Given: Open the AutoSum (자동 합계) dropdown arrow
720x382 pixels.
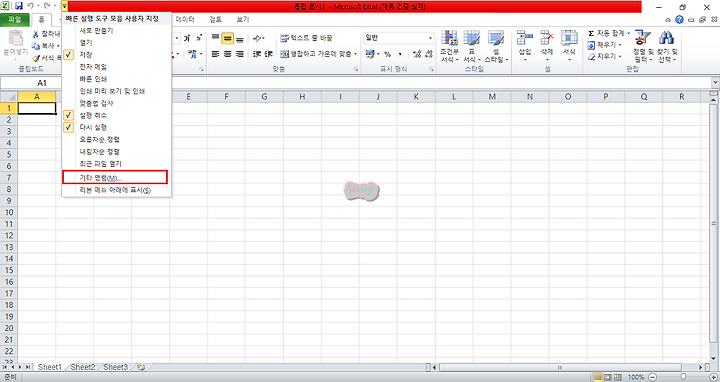Looking at the screenshot, I should click(629, 33).
